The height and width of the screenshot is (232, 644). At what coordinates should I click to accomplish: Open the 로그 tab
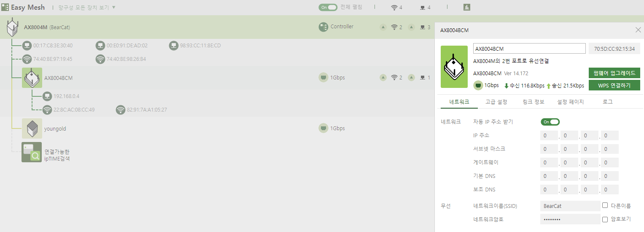[608, 102]
